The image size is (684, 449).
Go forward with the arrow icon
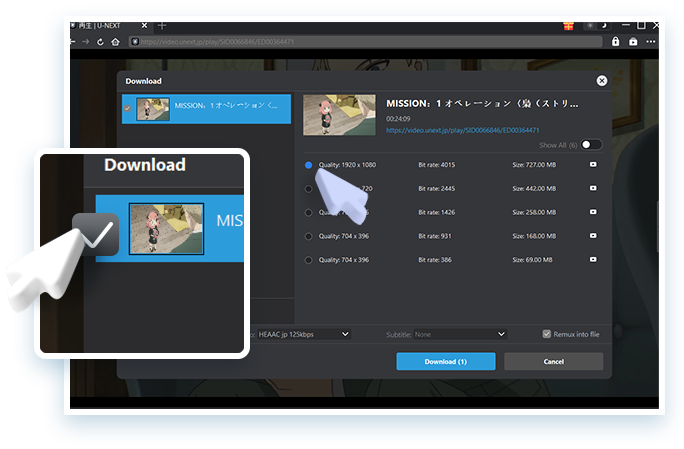coord(86,42)
